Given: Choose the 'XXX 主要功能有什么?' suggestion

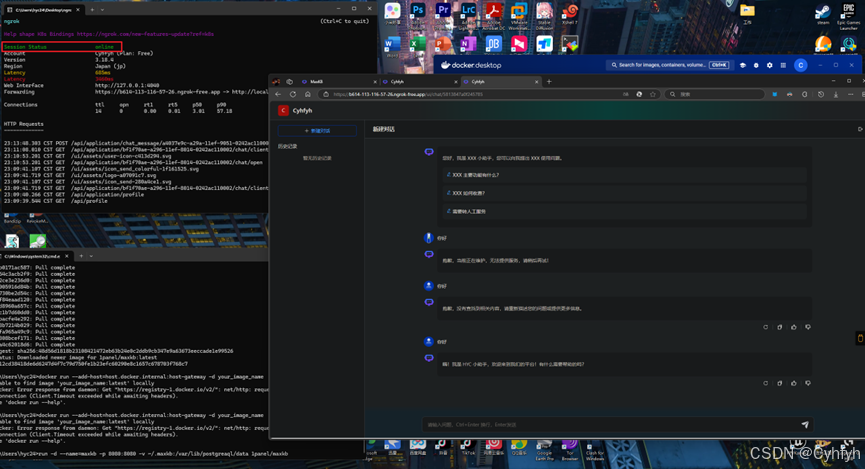Looking at the screenshot, I should pyautogui.click(x=626, y=175).
